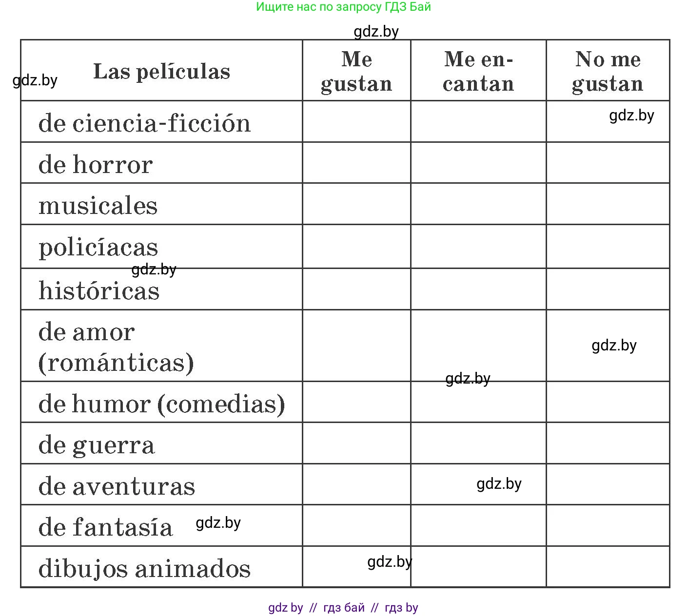This screenshot has height=616, width=688.
Task: Select the 'de fantasía' row label
Action: click(x=105, y=527)
